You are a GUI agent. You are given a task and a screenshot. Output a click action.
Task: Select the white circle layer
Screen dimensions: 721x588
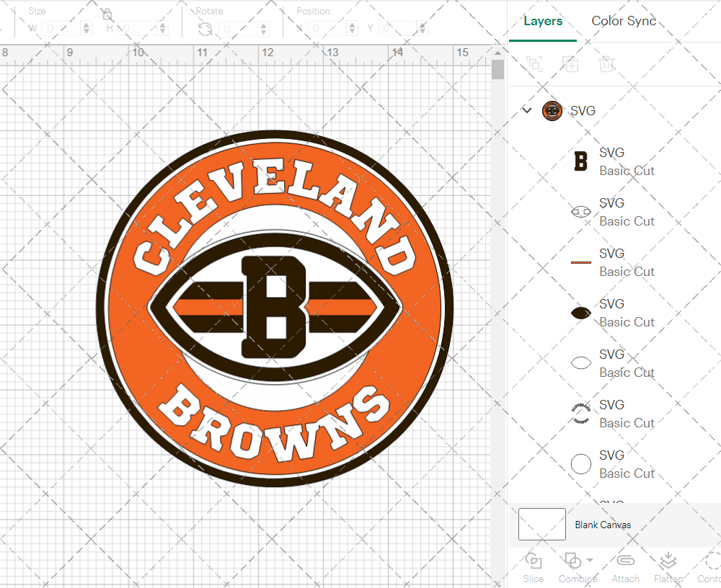580,464
